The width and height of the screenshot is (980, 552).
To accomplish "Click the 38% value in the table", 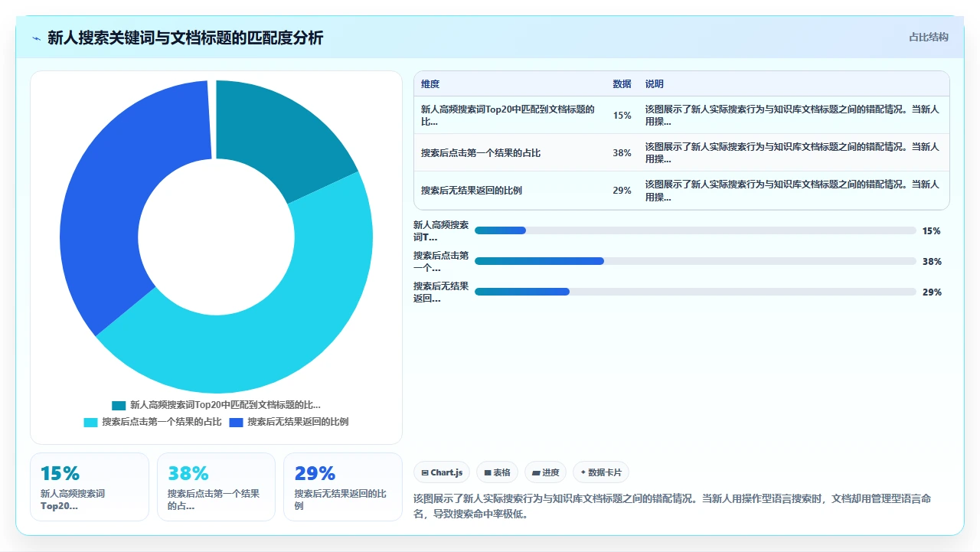I will (622, 153).
